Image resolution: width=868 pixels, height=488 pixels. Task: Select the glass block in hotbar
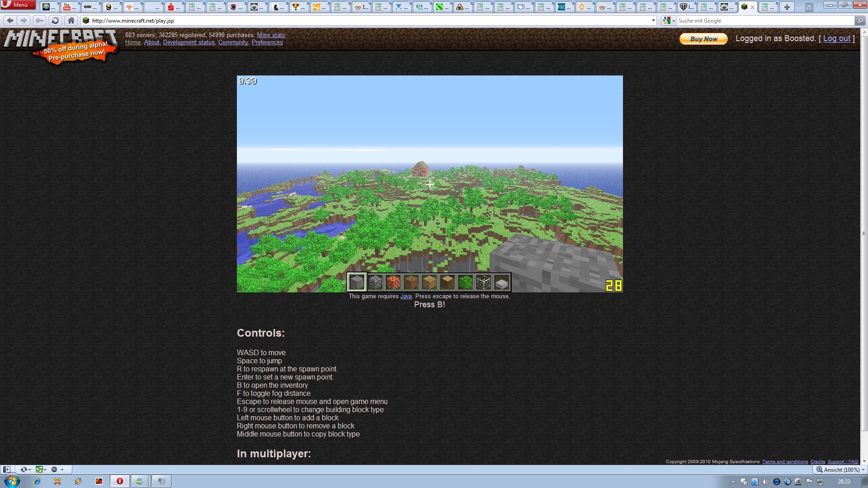click(x=483, y=283)
